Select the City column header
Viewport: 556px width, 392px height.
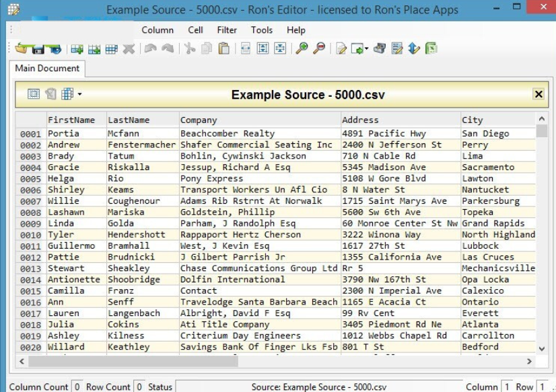(498, 120)
